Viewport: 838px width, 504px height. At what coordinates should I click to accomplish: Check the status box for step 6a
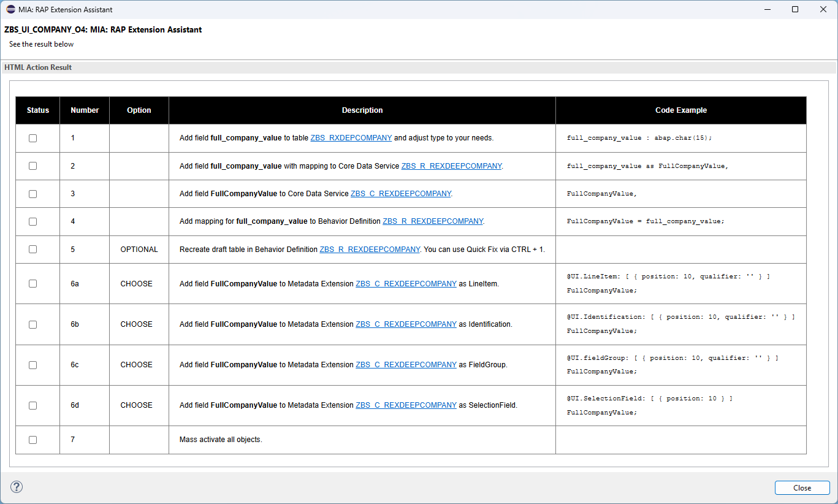(x=32, y=284)
